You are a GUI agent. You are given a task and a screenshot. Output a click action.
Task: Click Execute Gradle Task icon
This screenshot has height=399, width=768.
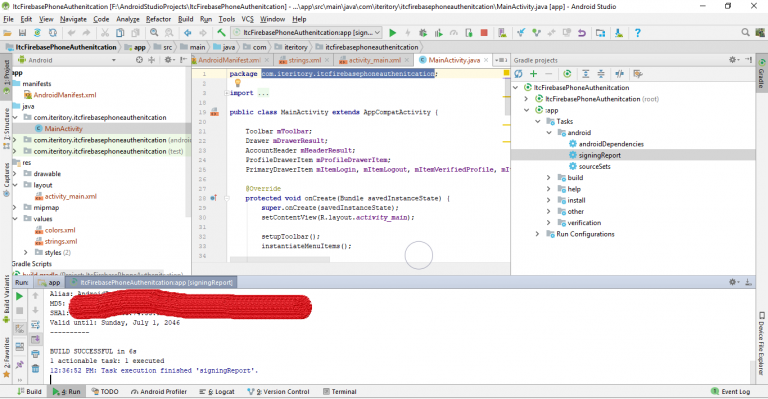coord(567,74)
